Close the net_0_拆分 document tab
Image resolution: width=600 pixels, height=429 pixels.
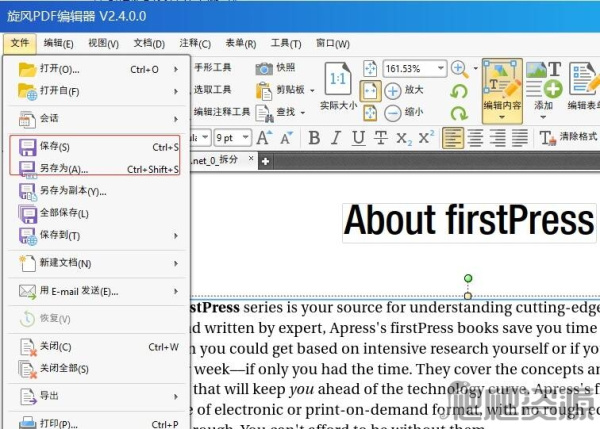click(x=251, y=158)
